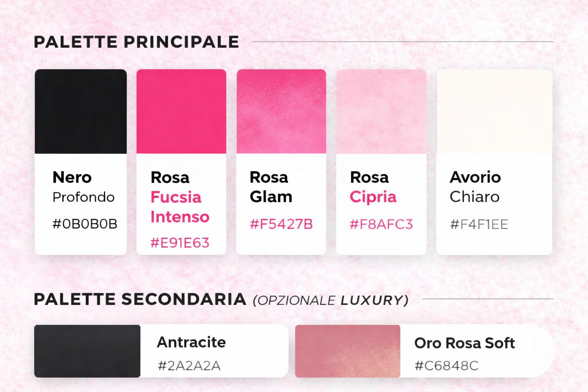Viewport: 588px width, 392px height.
Task: Select the Avorio Chiaro ivory swatch
Action: pos(494,111)
